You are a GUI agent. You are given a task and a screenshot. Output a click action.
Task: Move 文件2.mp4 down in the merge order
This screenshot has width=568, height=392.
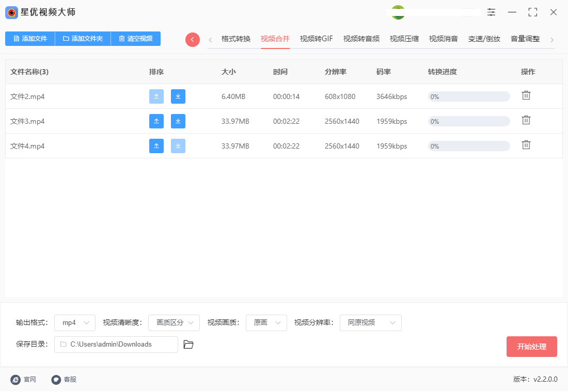178,96
